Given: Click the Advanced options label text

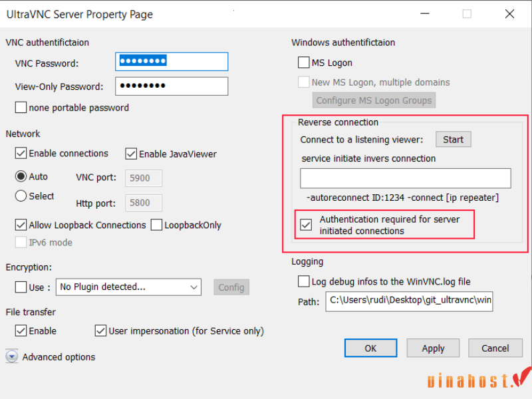Looking at the screenshot, I should (x=59, y=357).
